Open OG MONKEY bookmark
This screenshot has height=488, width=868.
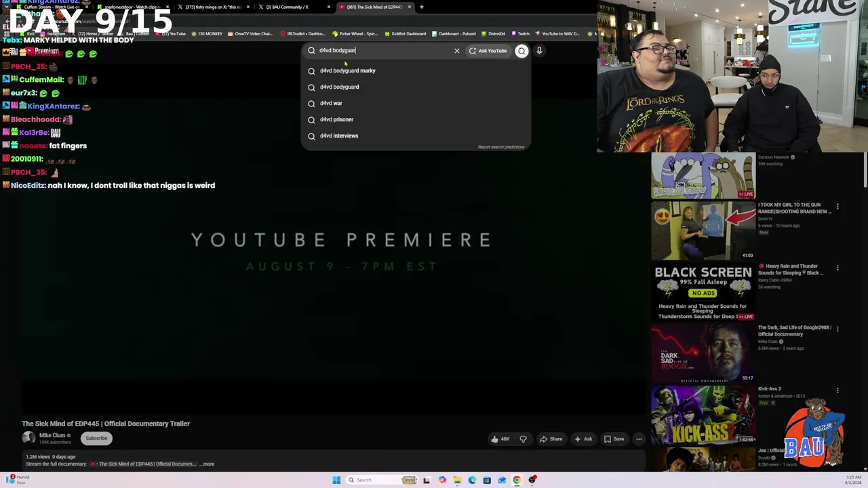click(x=207, y=33)
